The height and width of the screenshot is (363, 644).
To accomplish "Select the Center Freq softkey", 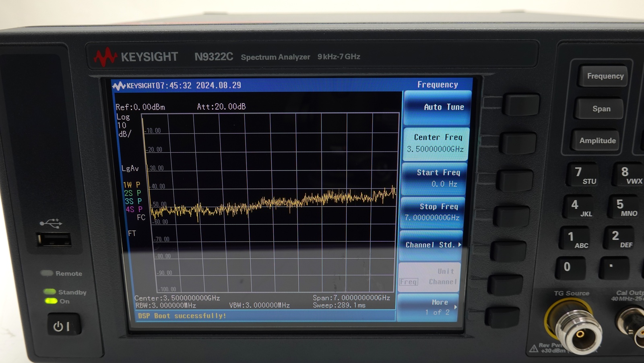I will (436, 144).
